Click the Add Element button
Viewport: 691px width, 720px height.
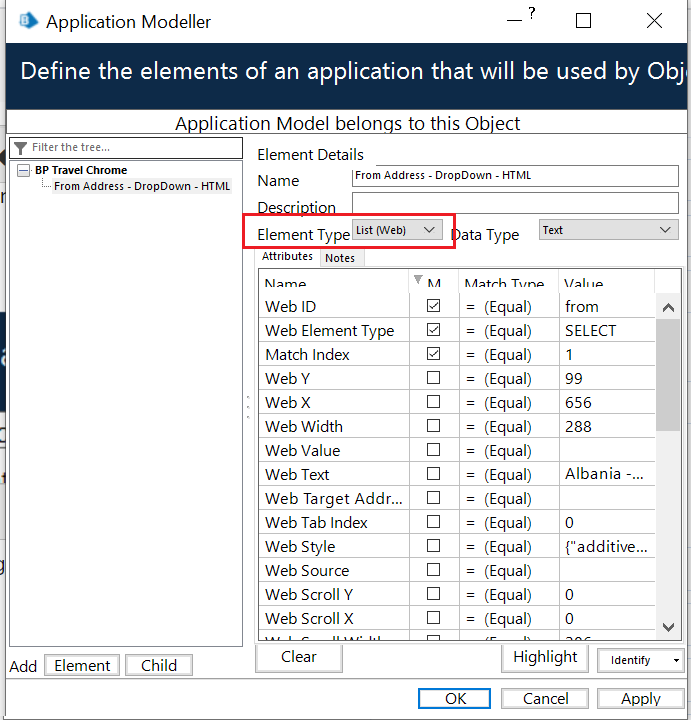click(82, 665)
